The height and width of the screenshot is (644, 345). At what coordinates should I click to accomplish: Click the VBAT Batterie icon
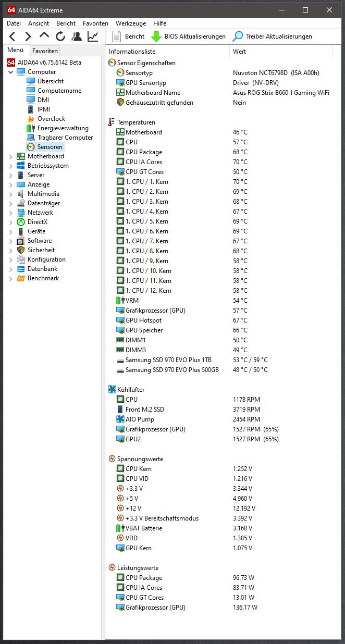coord(120,528)
